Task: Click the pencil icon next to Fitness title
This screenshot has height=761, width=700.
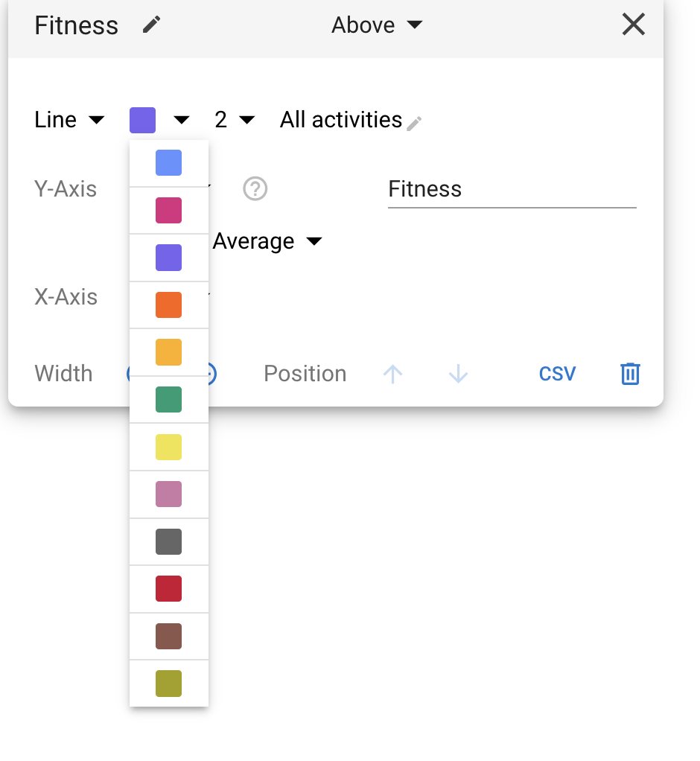Action: [x=152, y=25]
